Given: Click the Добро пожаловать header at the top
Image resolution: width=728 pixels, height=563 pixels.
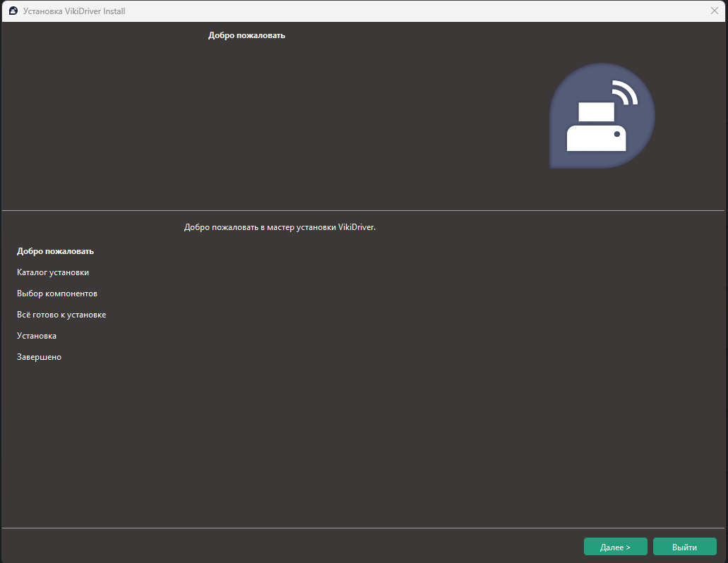Looking at the screenshot, I should pos(246,35).
